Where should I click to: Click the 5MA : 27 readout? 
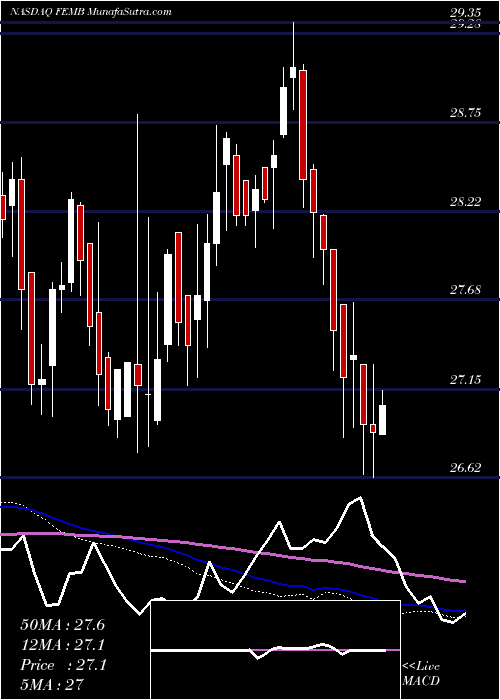point(53,685)
